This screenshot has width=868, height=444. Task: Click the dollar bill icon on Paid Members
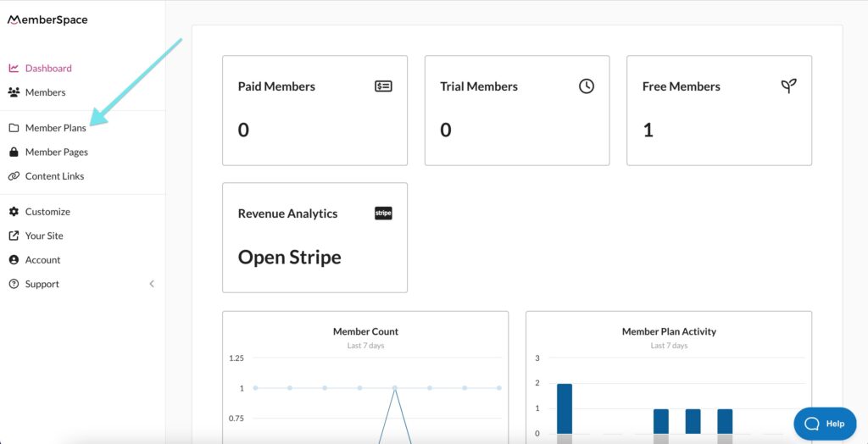[383, 86]
